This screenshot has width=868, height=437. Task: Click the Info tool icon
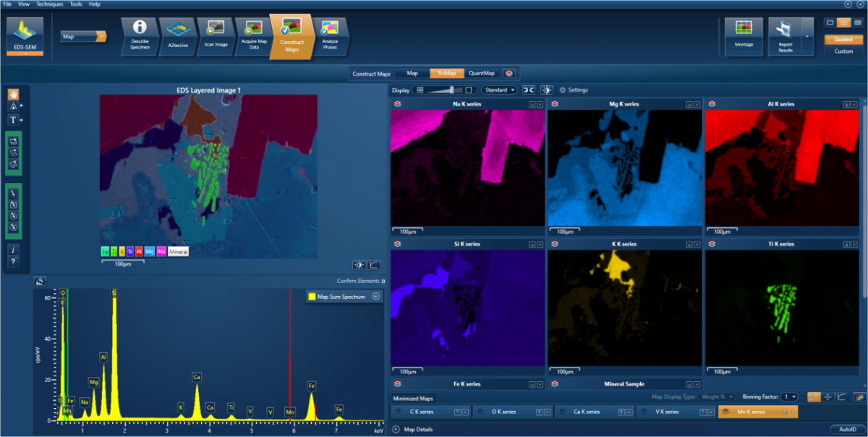[13, 249]
